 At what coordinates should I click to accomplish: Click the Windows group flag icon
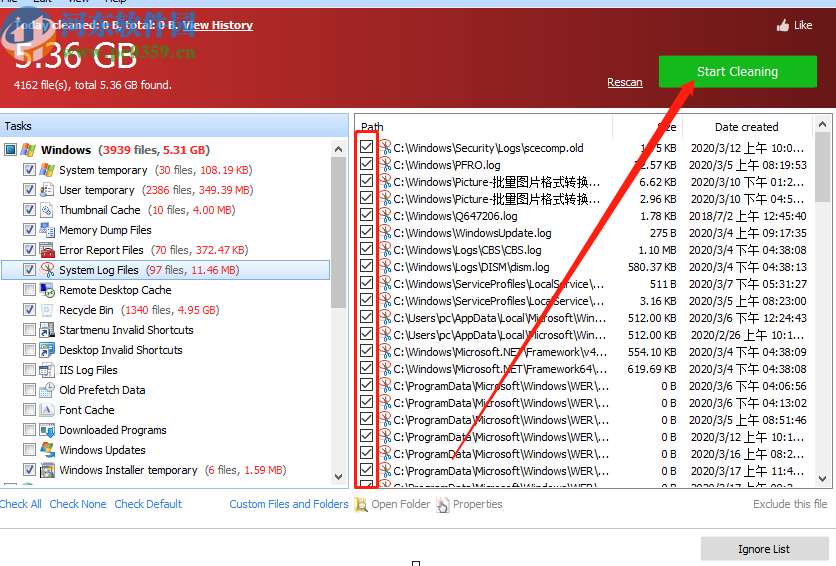tap(28, 150)
